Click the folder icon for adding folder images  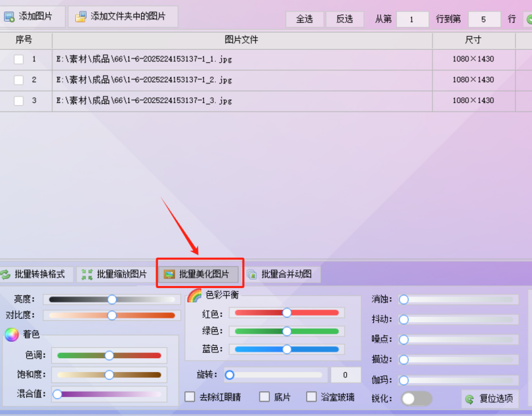click(x=81, y=16)
